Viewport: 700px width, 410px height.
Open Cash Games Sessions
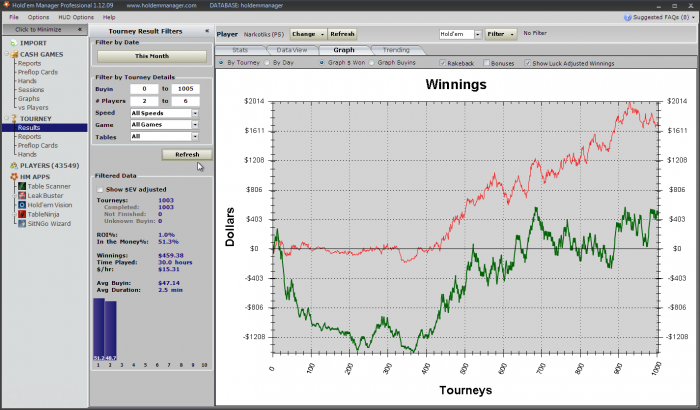[x=31, y=90]
